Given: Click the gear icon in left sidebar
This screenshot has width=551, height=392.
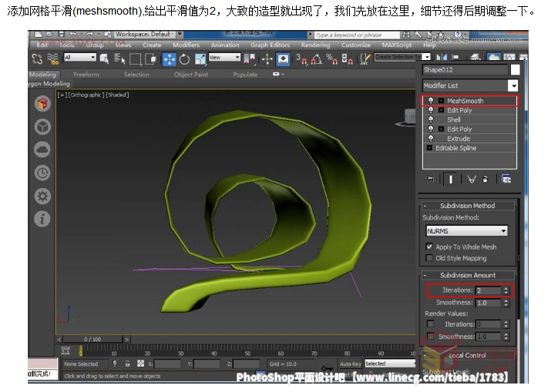Looking at the screenshot, I should tap(42, 196).
